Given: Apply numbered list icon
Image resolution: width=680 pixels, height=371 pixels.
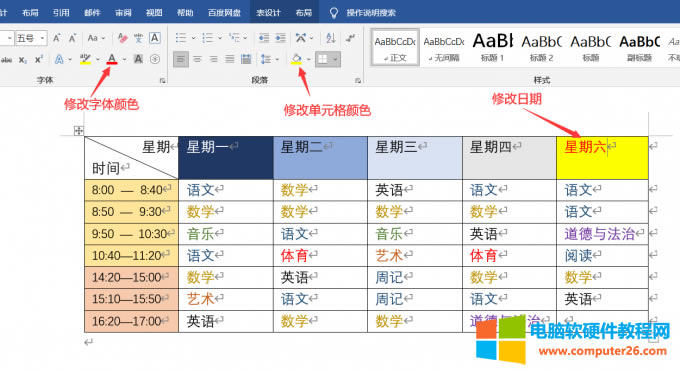Looking at the screenshot, I should (x=208, y=38).
